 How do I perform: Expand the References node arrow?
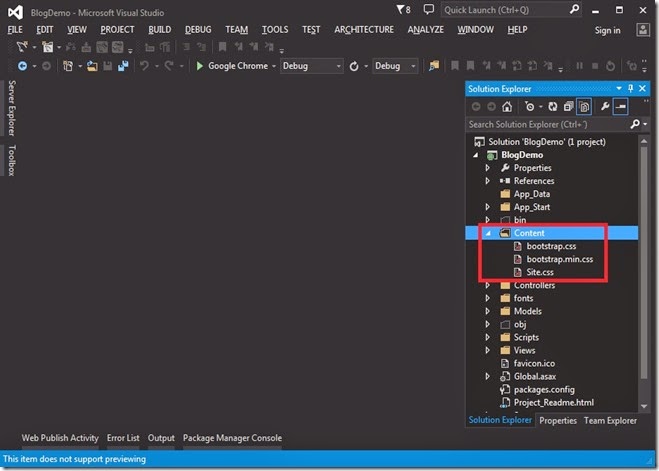[x=488, y=181]
